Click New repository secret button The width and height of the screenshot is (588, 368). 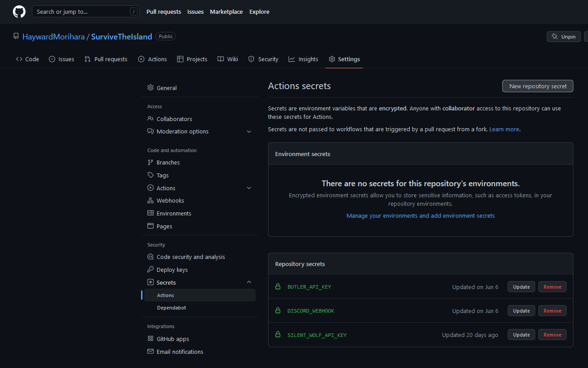pos(538,86)
